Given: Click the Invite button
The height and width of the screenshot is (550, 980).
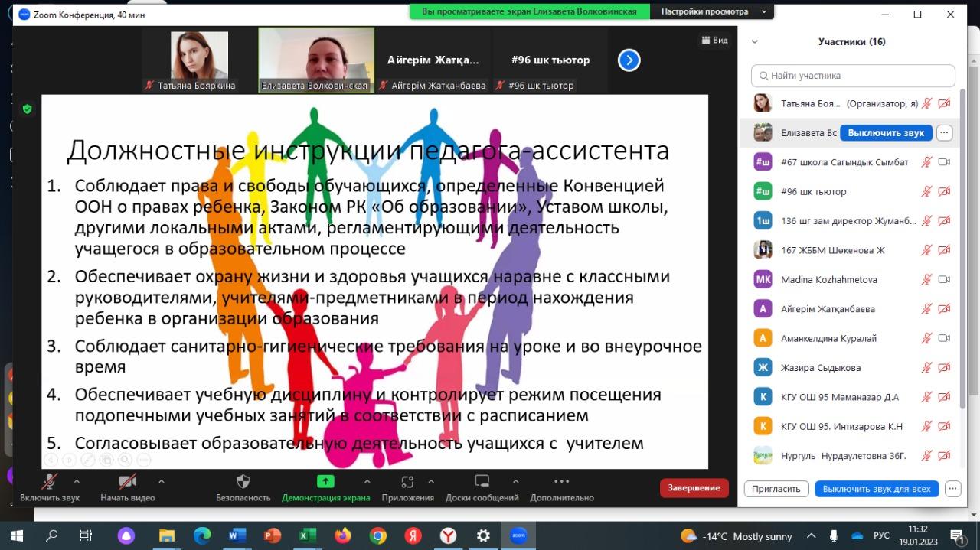Looking at the screenshot, I should (x=776, y=489).
